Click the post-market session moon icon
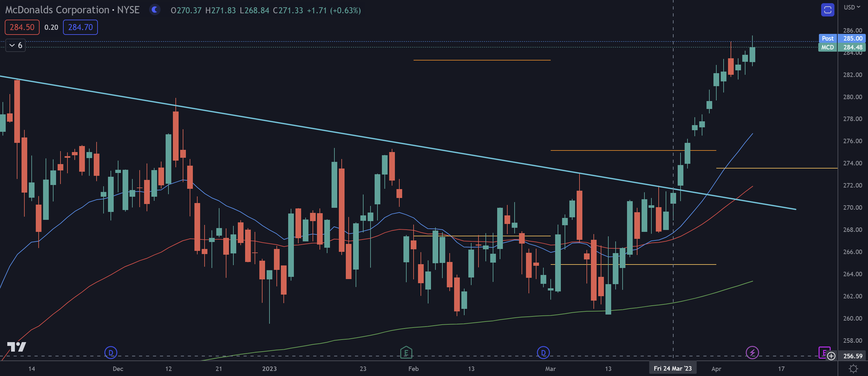 tap(155, 10)
